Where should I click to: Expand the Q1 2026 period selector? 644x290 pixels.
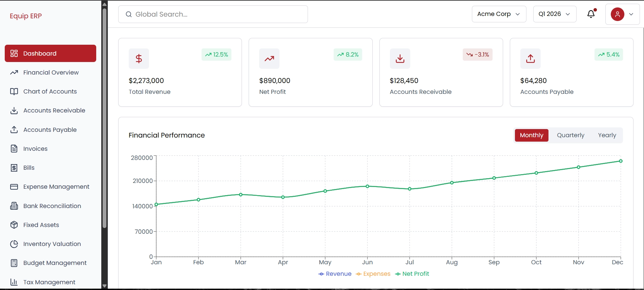click(x=554, y=14)
